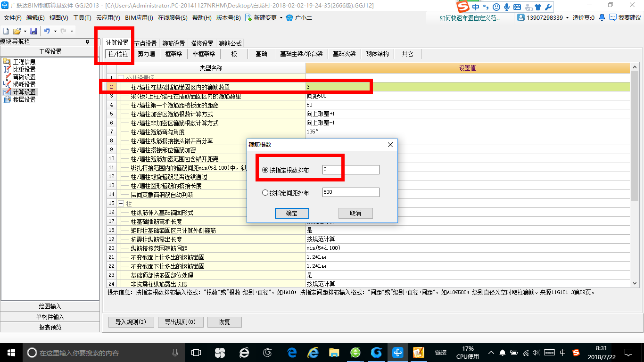Show hidden tray icons chevron
The width and height of the screenshot is (644, 362).
(x=491, y=353)
